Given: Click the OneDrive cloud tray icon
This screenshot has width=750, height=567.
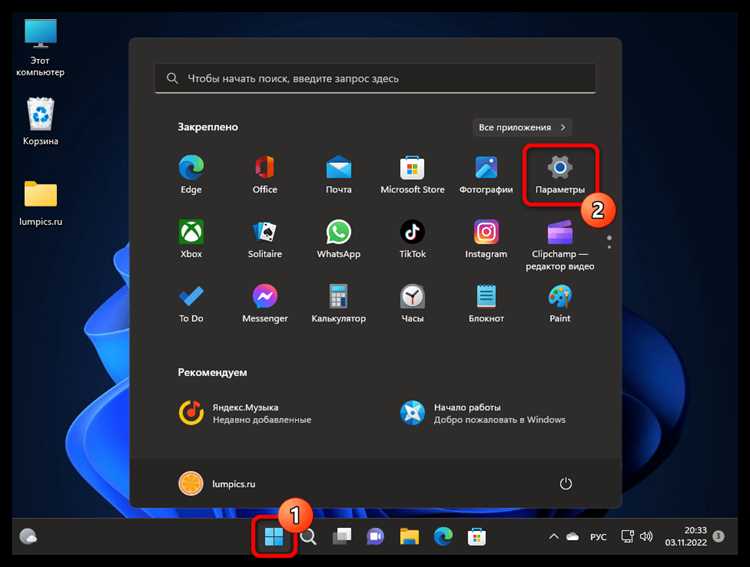Looking at the screenshot, I should pos(572,537).
